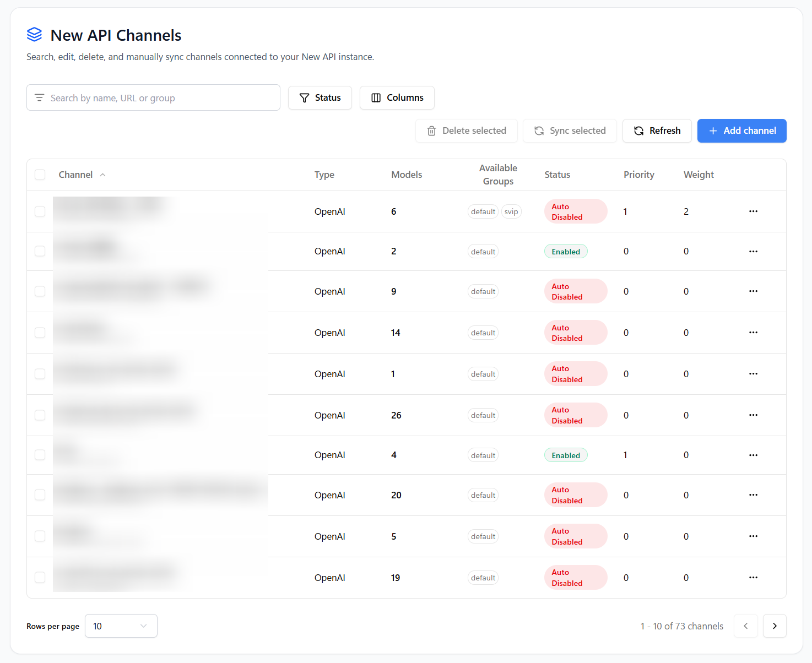Click the columns icon on the Columns button
Image resolution: width=812 pixels, height=663 pixels.
[376, 97]
